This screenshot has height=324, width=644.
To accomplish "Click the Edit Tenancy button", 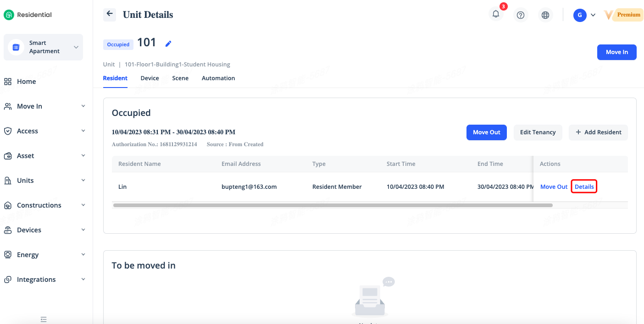I will [x=538, y=132].
